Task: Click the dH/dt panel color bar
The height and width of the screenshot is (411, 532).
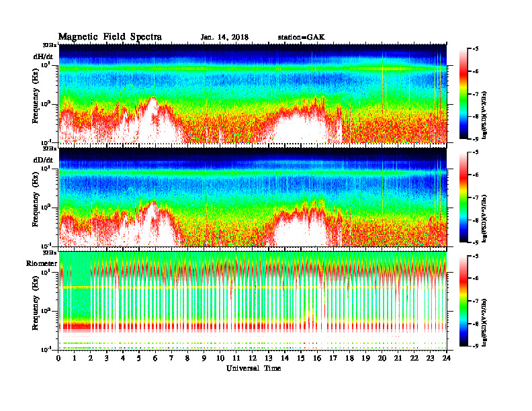Action: tap(463, 93)
